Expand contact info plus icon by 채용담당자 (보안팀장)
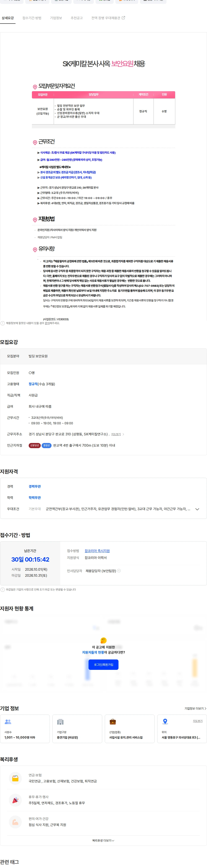Viewport: 207px width, 868px height. (x=119, y=571)
